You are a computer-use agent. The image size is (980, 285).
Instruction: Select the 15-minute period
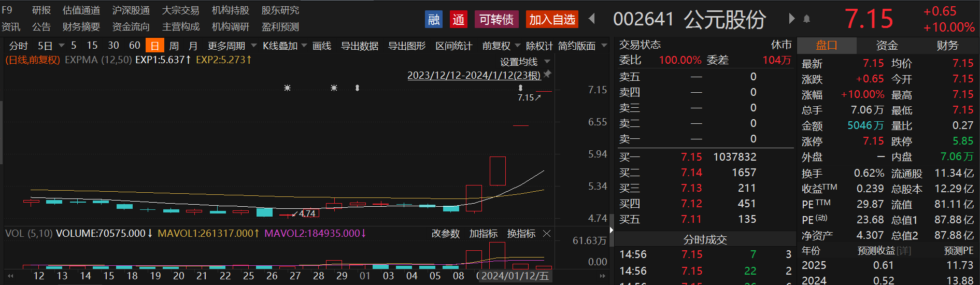point(92,46)
